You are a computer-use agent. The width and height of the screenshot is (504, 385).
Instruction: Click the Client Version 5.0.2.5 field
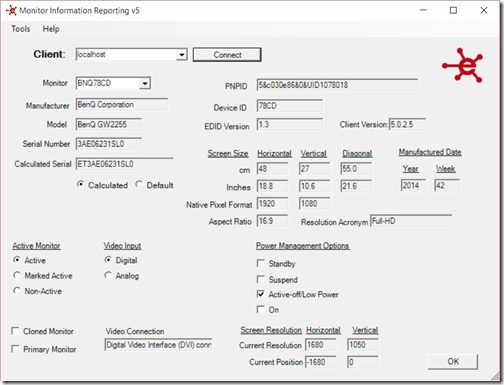(x=408, y=124)
